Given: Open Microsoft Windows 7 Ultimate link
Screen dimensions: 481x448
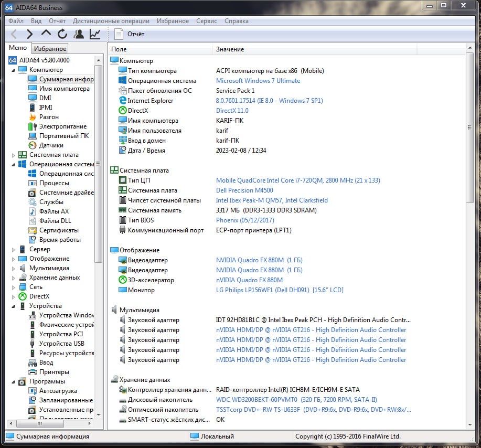Looking at the screenshot, I should tap(258, 81).
